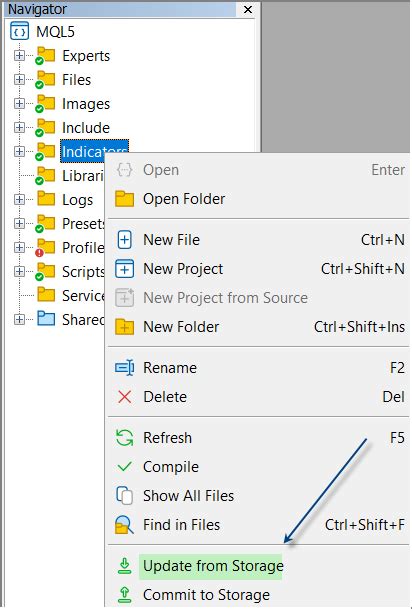Select the Images folder in Navigator
Viewport: 412px width, 609px height.
(x=86, y=104)
